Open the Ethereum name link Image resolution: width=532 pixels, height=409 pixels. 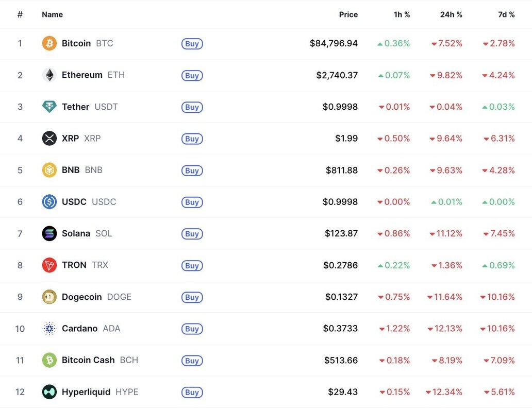click(82, 75)
